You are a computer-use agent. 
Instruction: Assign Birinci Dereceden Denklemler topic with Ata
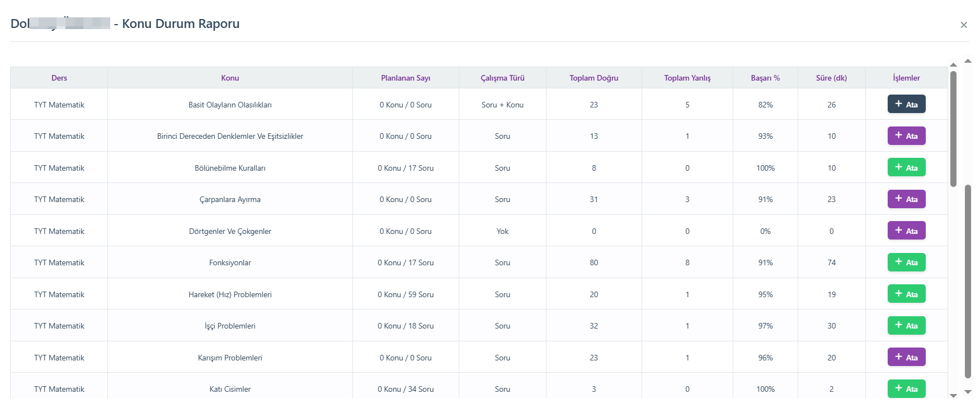[x=906, y=136]
